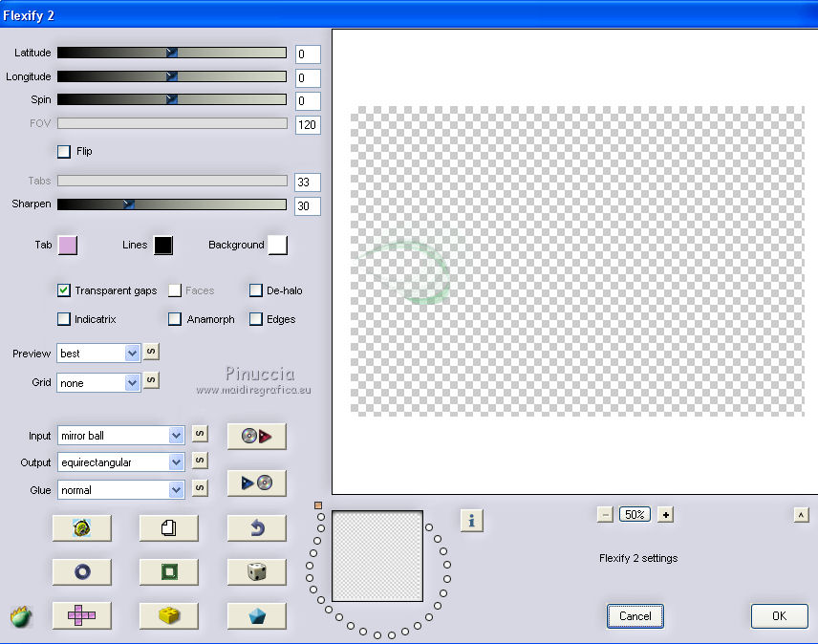Click the OK button
The width and height of the screenshot is (818, 644).
(780, 616)
